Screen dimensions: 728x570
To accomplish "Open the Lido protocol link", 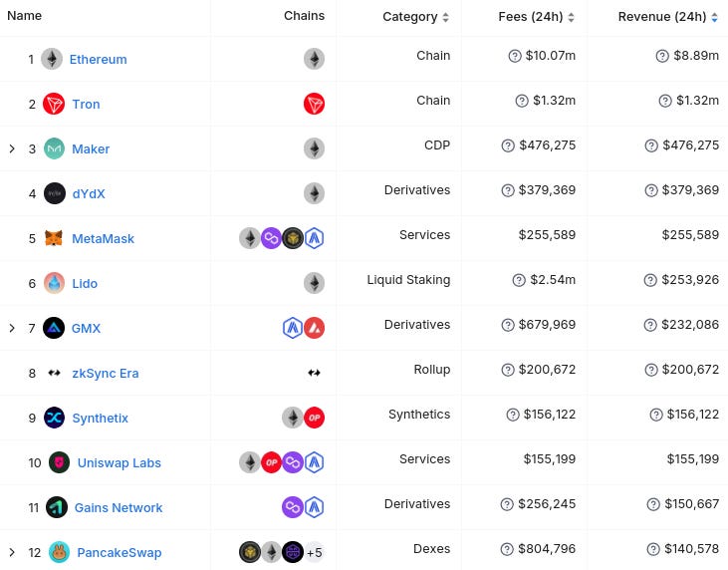I will 85,283.
